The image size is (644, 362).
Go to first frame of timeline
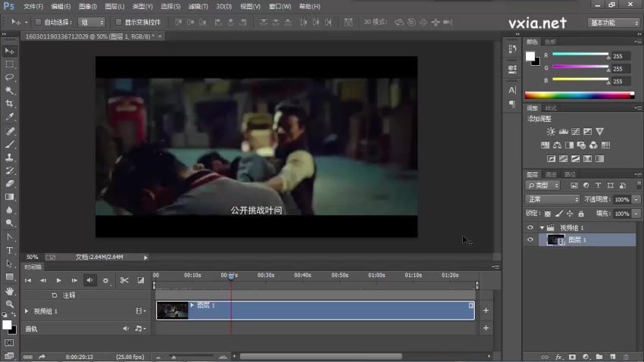(28, 280)
